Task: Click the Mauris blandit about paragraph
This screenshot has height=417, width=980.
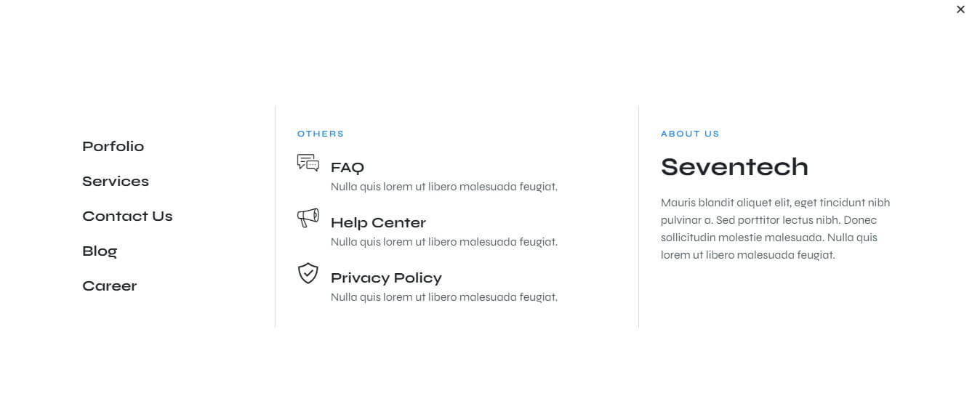Action: [775, 229]
